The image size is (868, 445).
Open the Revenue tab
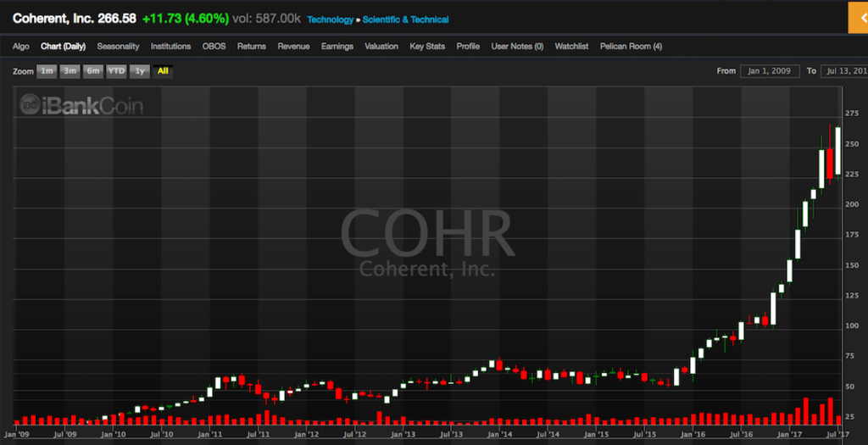(x=293, y=47)
